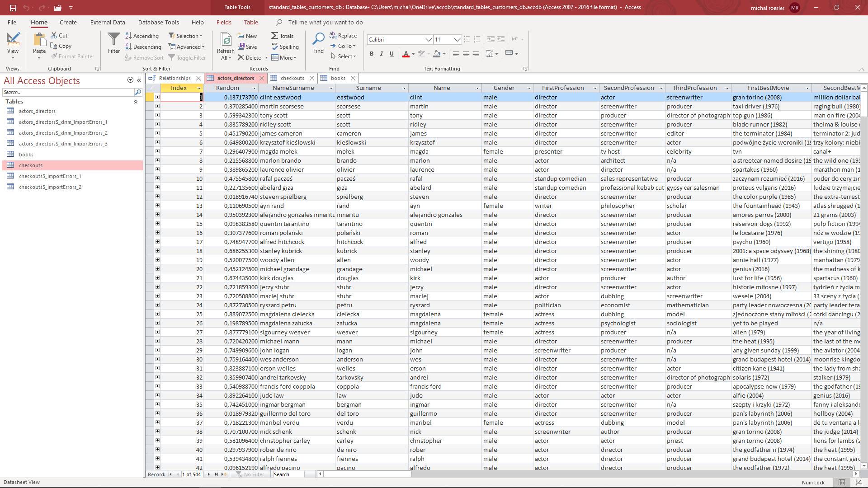Center align text

click(x=466, y=54)
